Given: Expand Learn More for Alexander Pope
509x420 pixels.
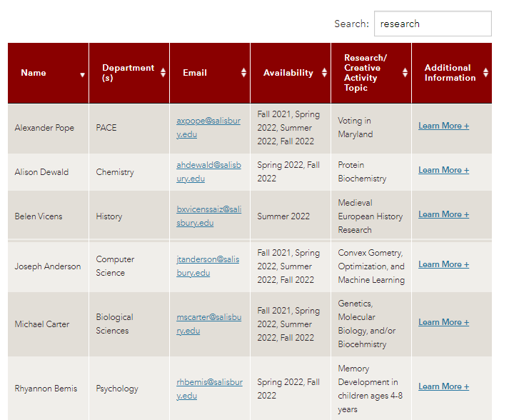Looking at the screenshot, I should [x=443, y=126].
